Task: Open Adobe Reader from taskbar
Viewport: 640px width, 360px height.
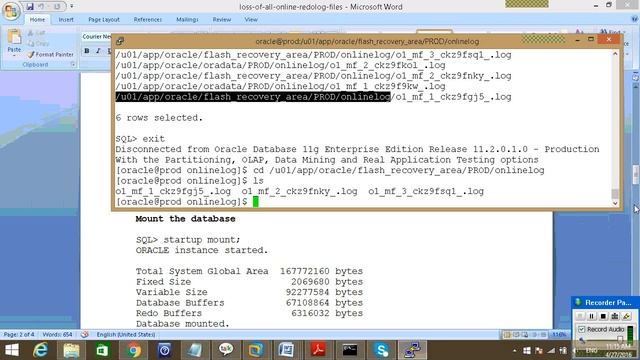Action: pos(318,350)
